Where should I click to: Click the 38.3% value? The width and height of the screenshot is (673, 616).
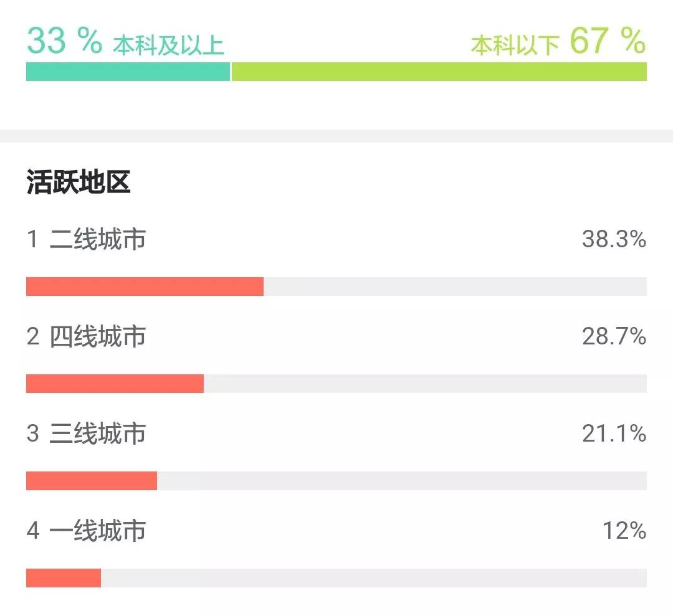coord(614,239)
